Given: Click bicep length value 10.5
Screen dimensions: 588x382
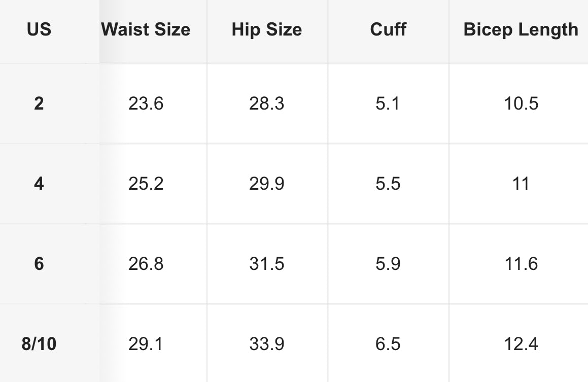Looking at the screenshot, I should 521,103.
